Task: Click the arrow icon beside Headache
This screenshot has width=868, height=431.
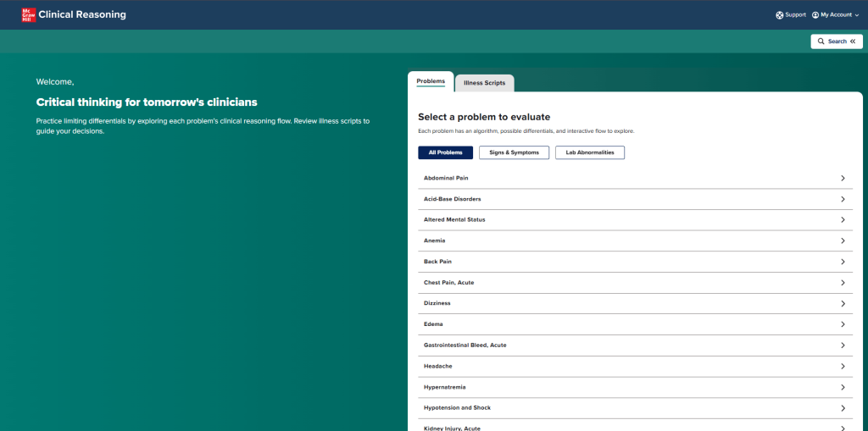Action: pos(843,367)
